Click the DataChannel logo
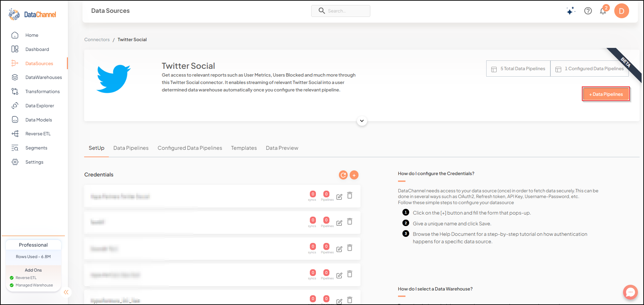 [x=32, y=15]
